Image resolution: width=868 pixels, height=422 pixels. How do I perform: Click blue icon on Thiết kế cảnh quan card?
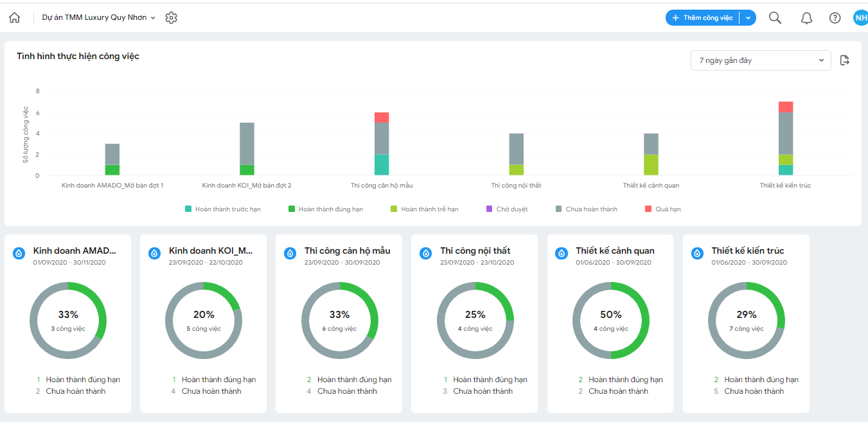point(562,254)
